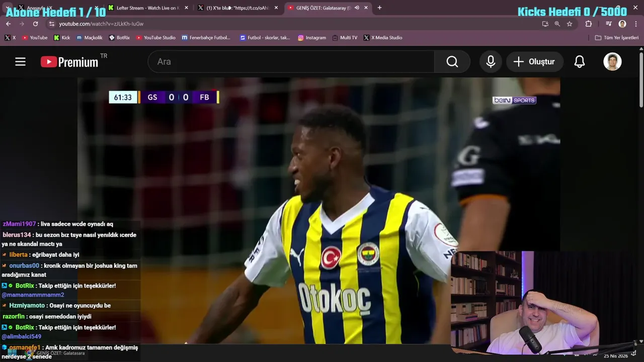Open Kick bookmark
Screen dimensions: 644x362
coord(62,38)
